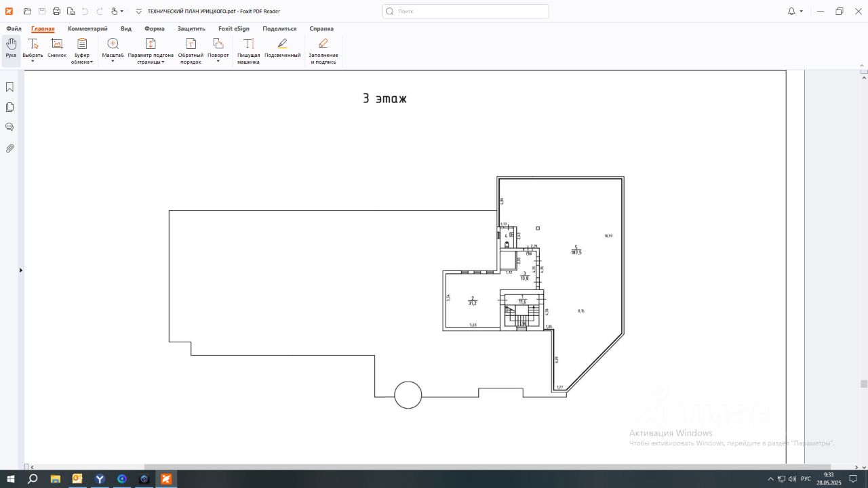Screen dimensions: 868x488
Task: Open Заполнение и подпись tool
Action: 323,49
